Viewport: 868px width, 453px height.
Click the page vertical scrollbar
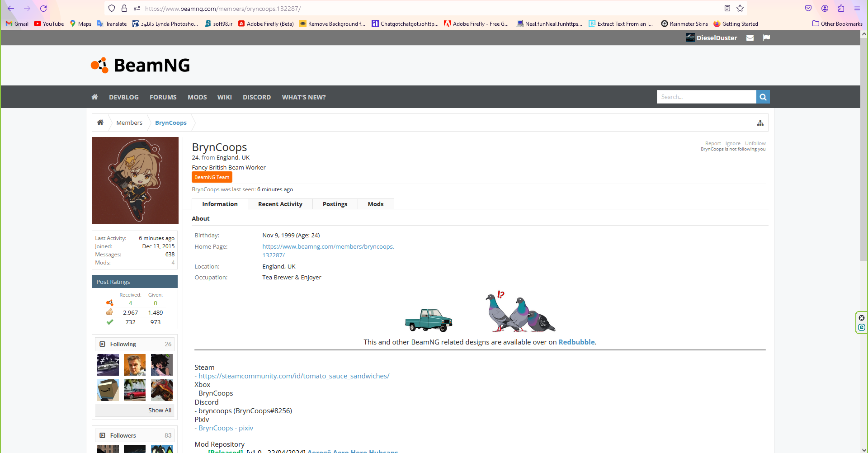pos(864,149)
